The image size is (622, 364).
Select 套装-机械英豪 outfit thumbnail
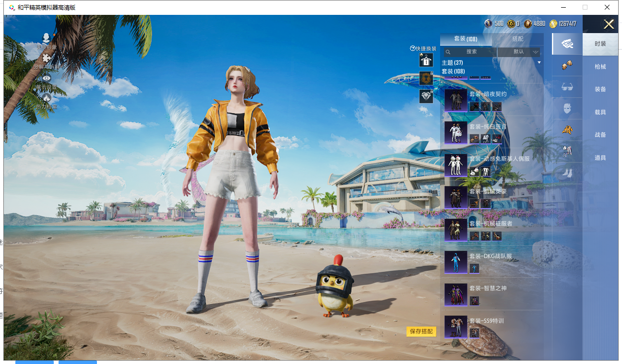click(456, 197)
